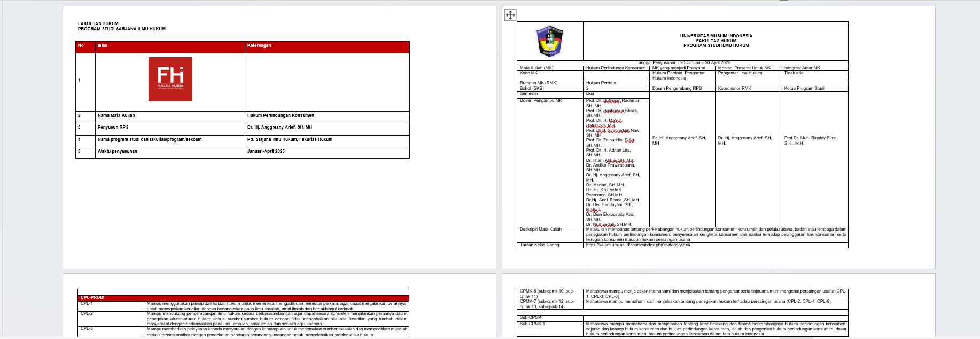Screen dimensions: 980x339
Task: Click 'Prof.Dr. Muh. Rinaldy Bima' name
Action: [x=811, y=138]
